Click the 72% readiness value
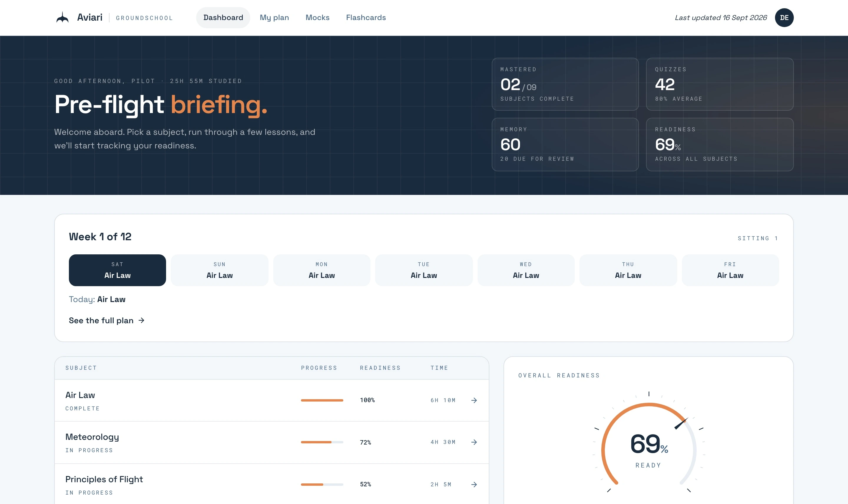This screenshot has width=848, height=504. tap(365, 442)
